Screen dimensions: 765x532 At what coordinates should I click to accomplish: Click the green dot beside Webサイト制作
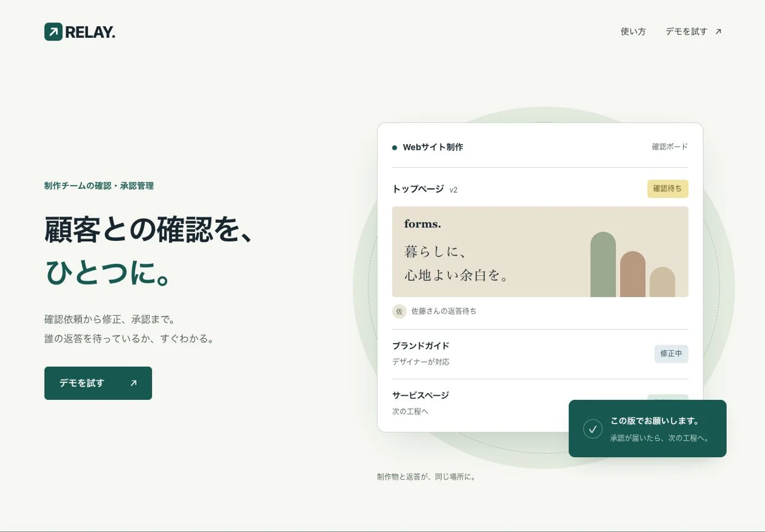[x=395, y=147]
